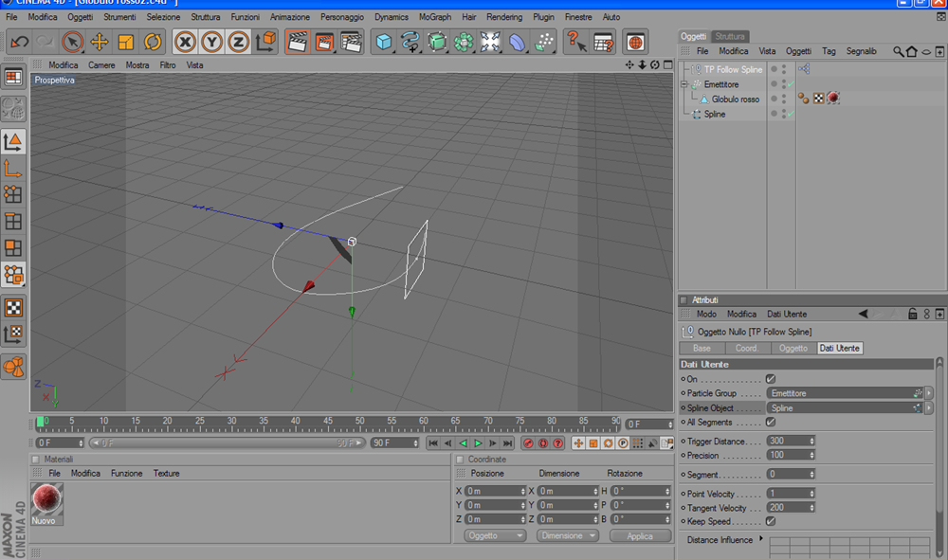Open the online content browser globe
The height and width of the screenshot is (560, 948).
pyautogui.click(x=635, y=42)
